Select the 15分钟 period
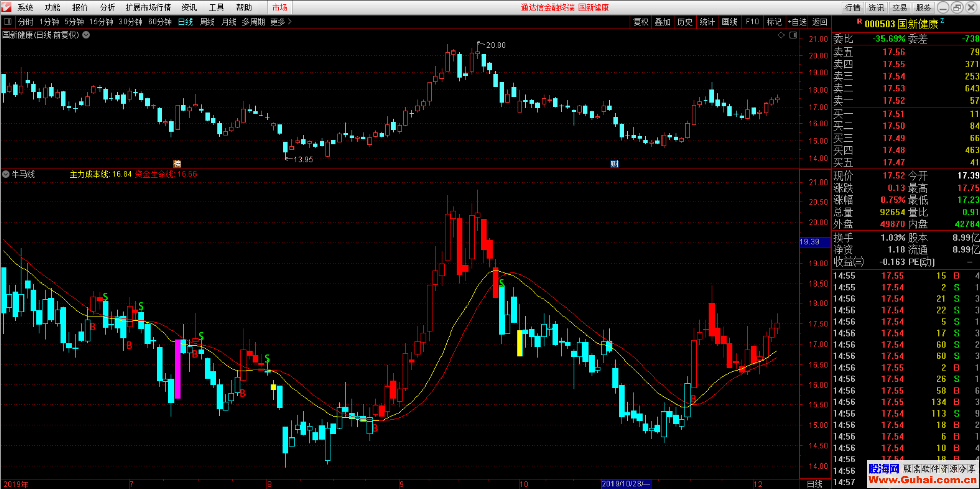The width and height of the screenshot is (980, 489). (x=101, y=22)
